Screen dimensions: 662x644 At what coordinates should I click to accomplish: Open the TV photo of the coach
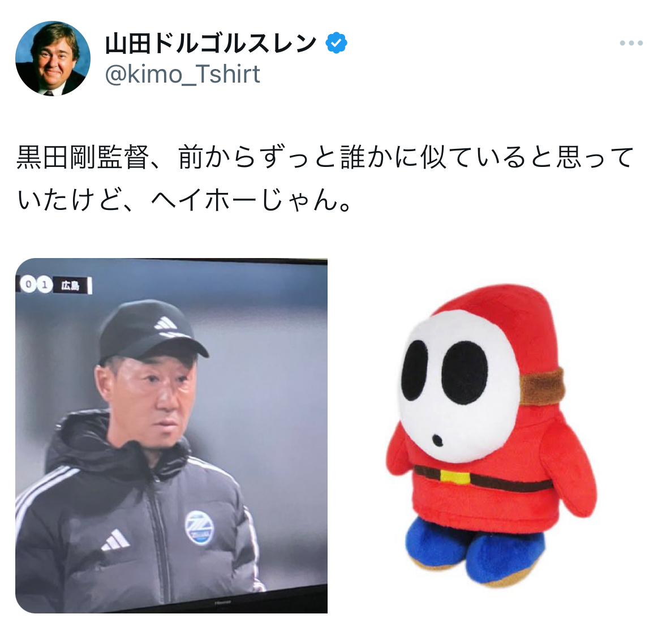coord(171,435)
